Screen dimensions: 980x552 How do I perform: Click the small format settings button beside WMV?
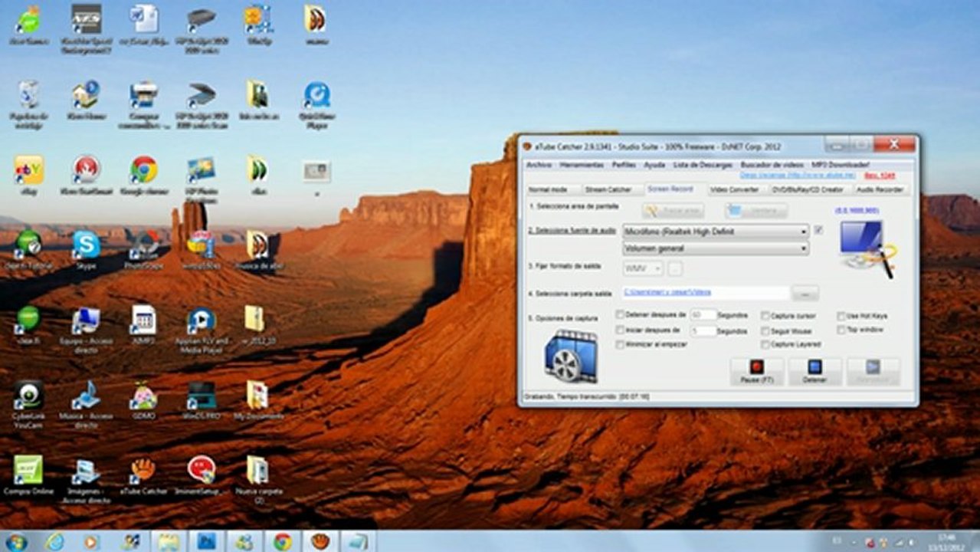tap(674, 268)
